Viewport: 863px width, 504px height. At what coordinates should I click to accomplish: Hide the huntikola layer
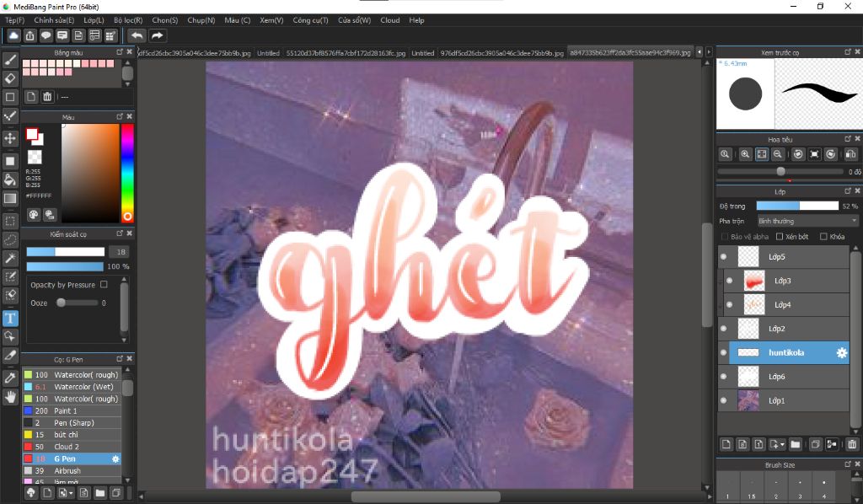[x=724, y=352]
